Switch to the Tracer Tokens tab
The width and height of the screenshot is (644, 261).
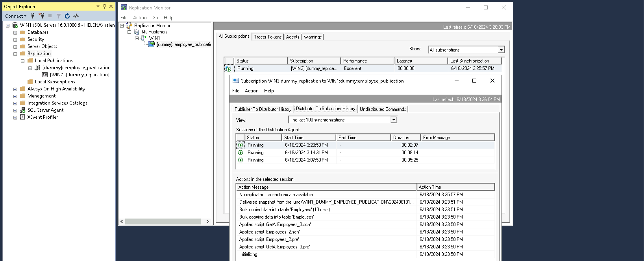point(268,37)
